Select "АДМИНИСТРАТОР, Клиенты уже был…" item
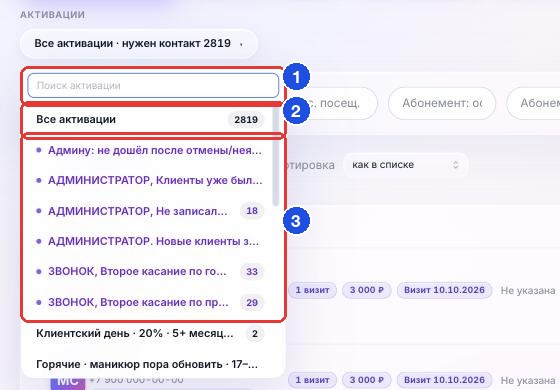 [x=150, y=181]
